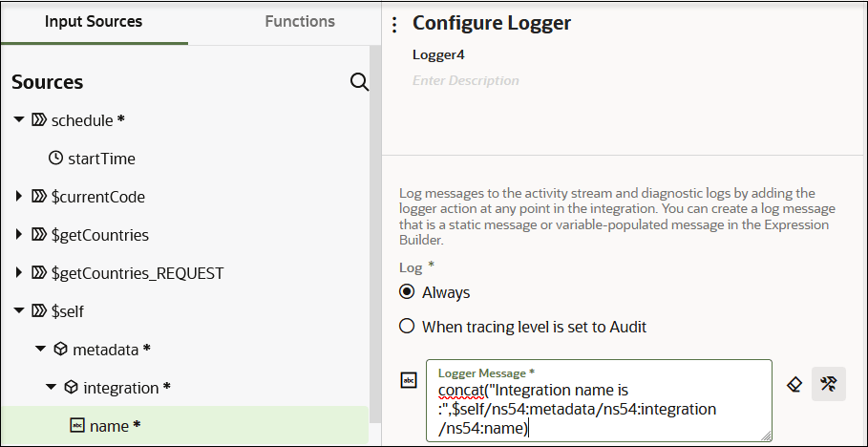Select the Always radio button
868x447 pixels.
(407, 292)
